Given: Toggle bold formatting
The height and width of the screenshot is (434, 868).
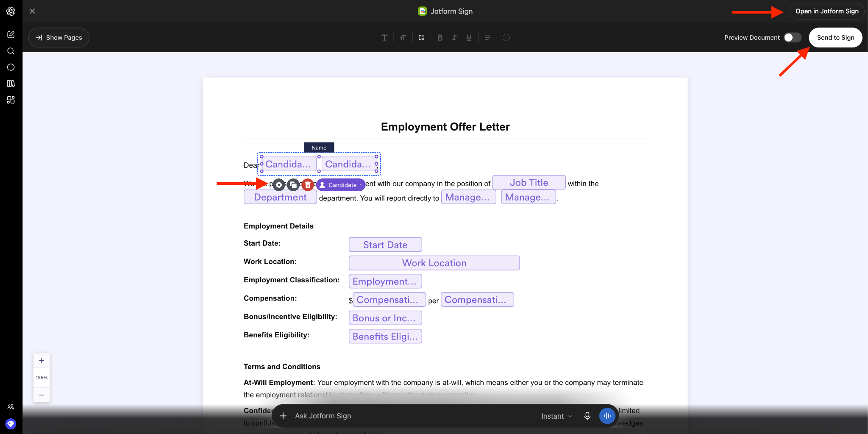Looking at the screenshot, I should (440, 38).
